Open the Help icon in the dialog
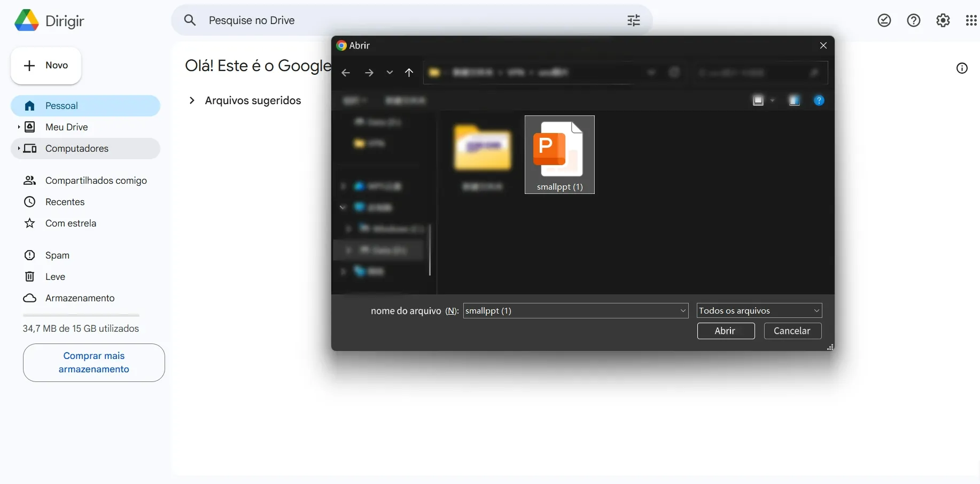980x484 pixels. [x=819, y=100]
